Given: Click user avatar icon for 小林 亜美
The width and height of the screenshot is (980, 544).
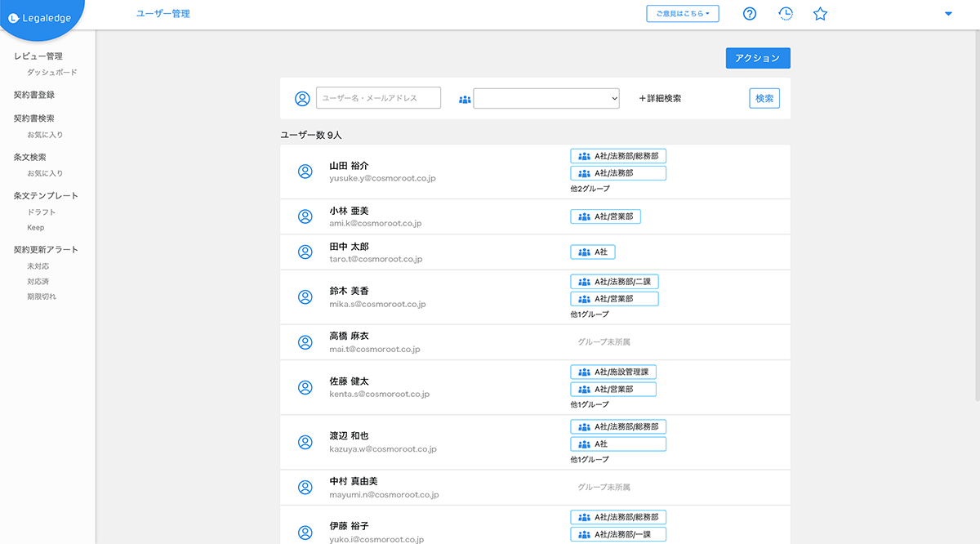Looking at the screenshot, I should [x=305, y=216].
